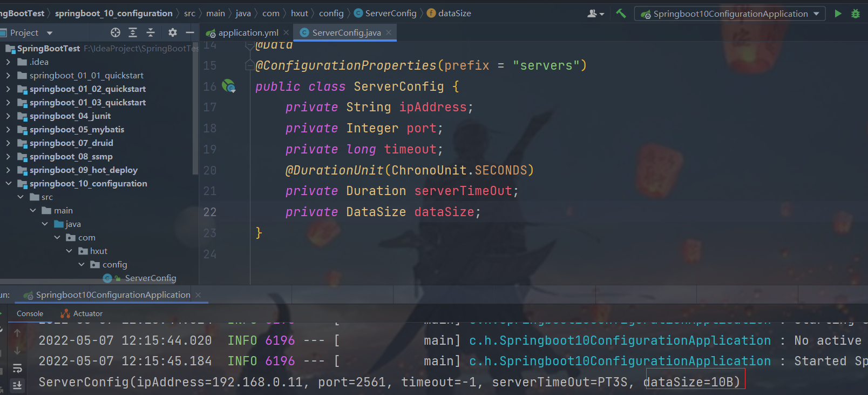Select the Console tab in Run panel
Viewport: 868px width, 395px height.
point(30,313)
